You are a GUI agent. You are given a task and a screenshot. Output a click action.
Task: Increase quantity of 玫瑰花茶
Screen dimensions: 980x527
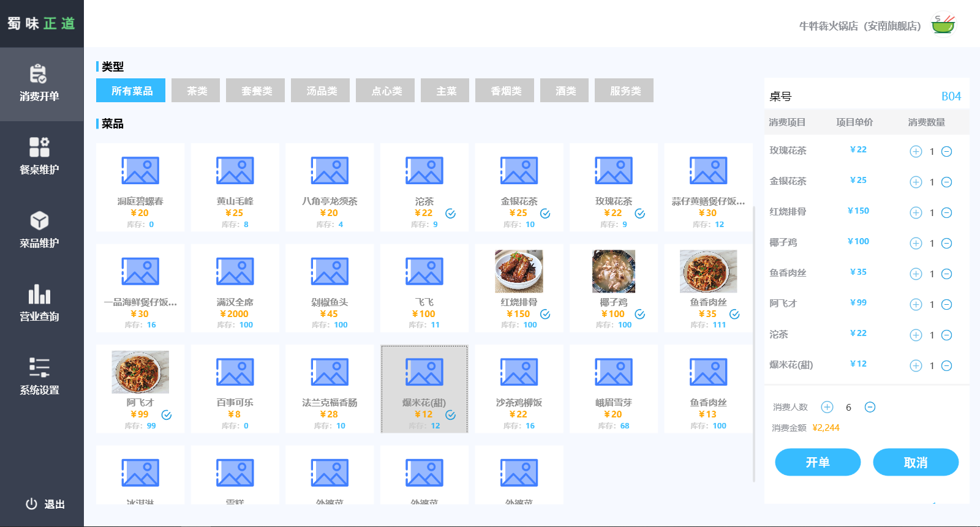coord(916,151)
